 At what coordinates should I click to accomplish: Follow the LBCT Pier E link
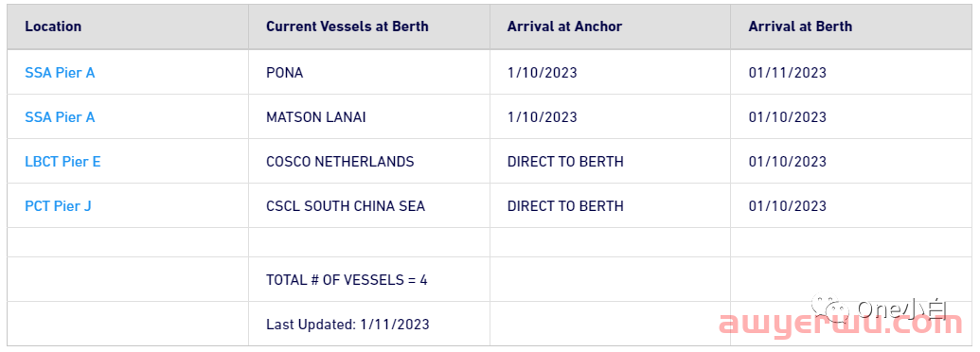point(62,162)
